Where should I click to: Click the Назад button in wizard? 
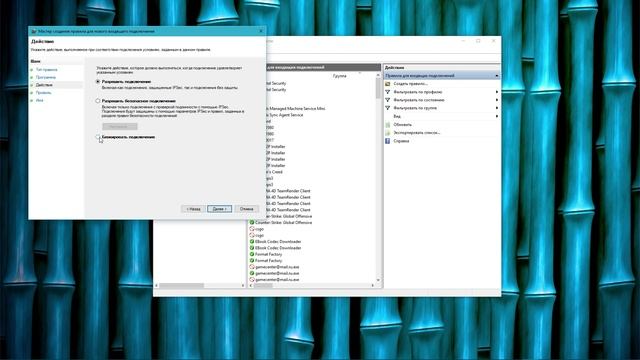pos(193,209)
